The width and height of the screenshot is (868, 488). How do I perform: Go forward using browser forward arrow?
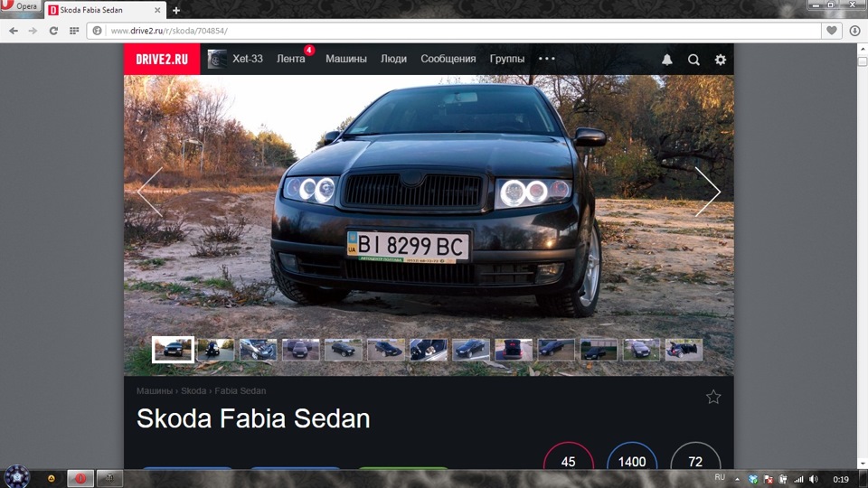pyautogui.click(x=33, y=31)
